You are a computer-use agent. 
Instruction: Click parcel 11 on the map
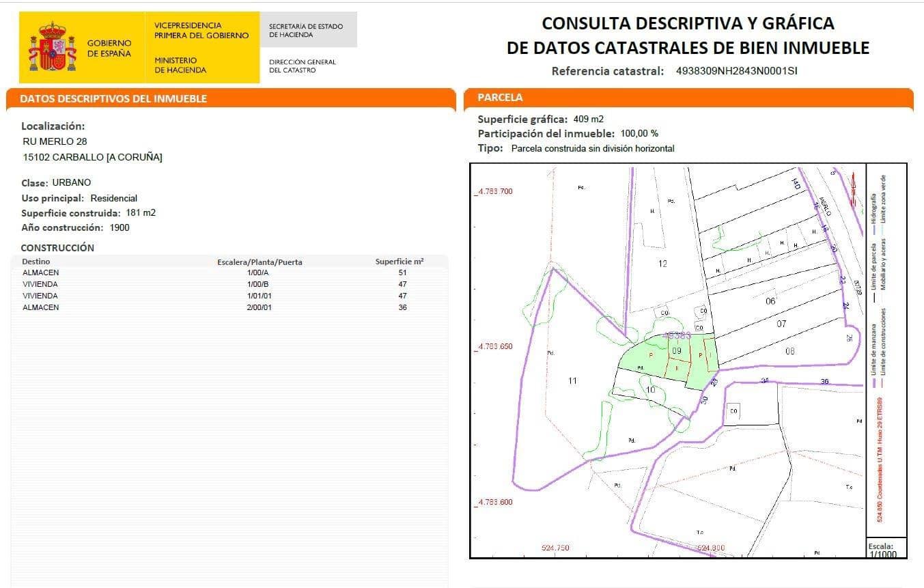[x=574, y=380]
